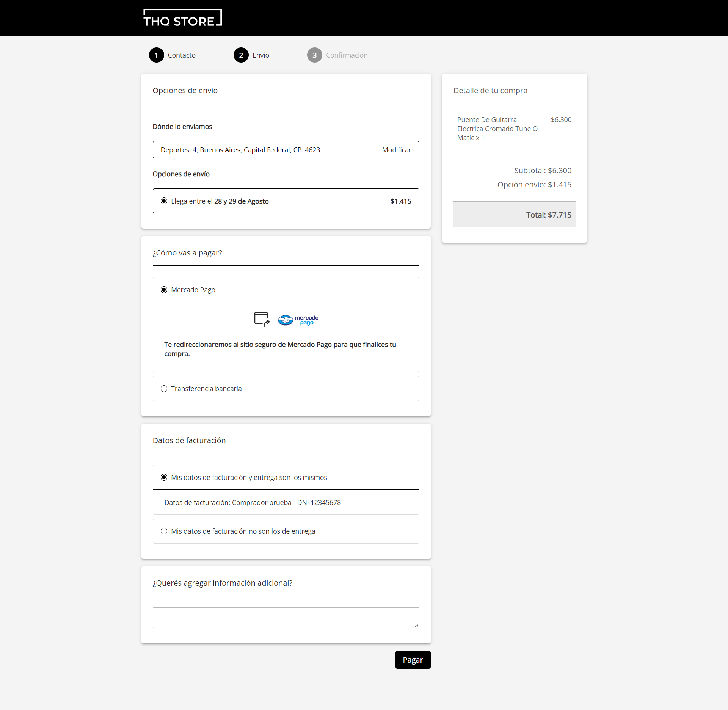This screenshot has width=728, height=710.
Task: Select the 28 y 29 de Agosto shipping option
Action: (164, 201)
